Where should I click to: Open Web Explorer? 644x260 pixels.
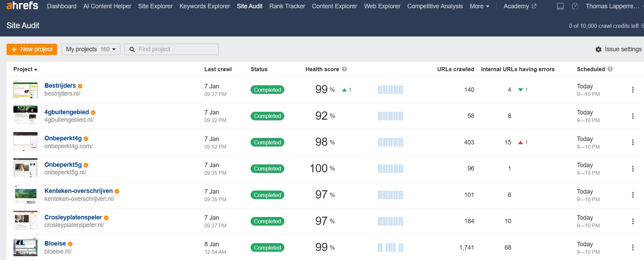coord(382,6)
